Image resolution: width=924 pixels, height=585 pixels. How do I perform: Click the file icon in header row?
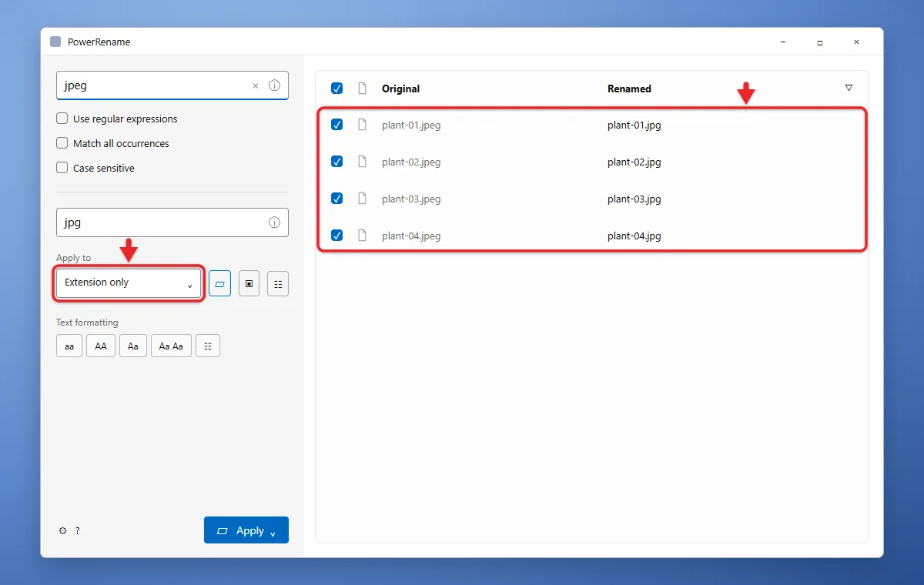pyautogui.click(x=362, y=89)
